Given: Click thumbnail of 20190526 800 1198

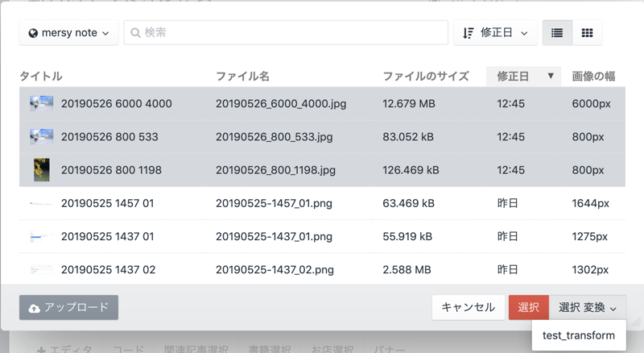Looking at the screenshot, I should click(42, 170).
